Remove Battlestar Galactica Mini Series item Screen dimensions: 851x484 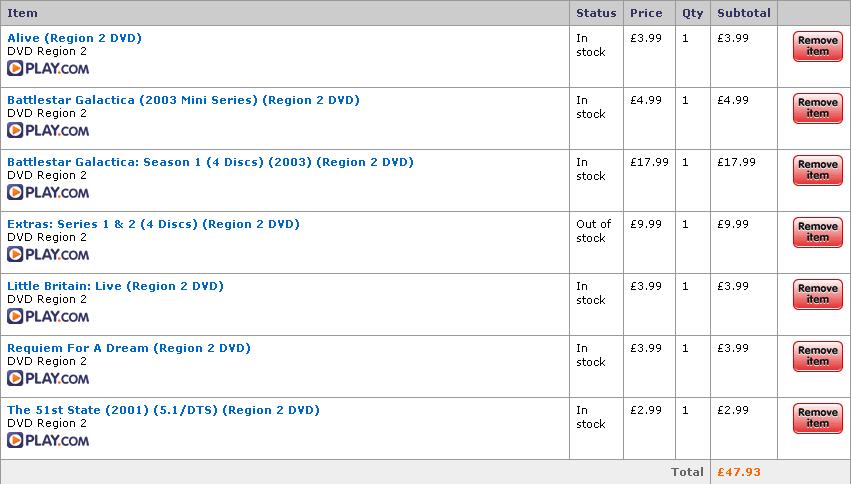(x=817, y=108)
